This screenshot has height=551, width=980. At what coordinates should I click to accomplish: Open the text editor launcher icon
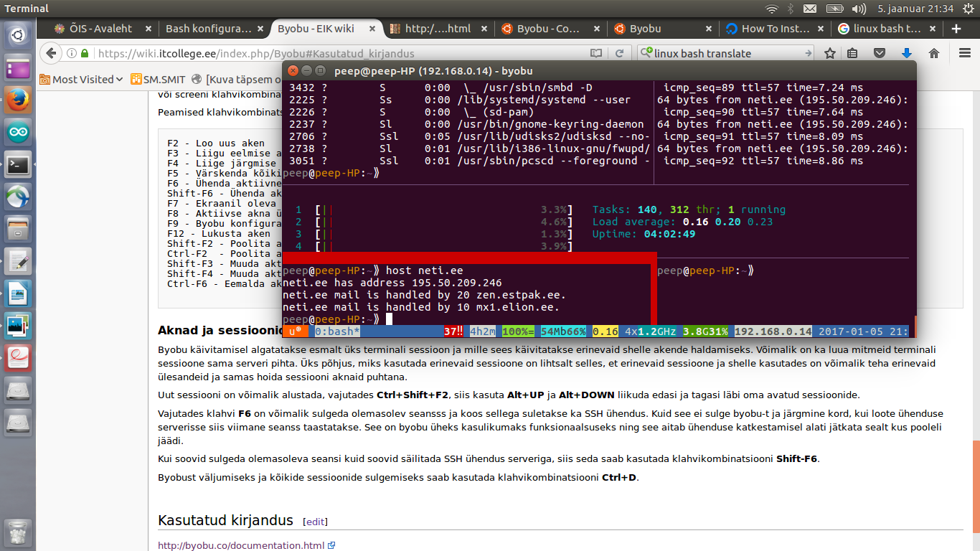coord(18,261)
